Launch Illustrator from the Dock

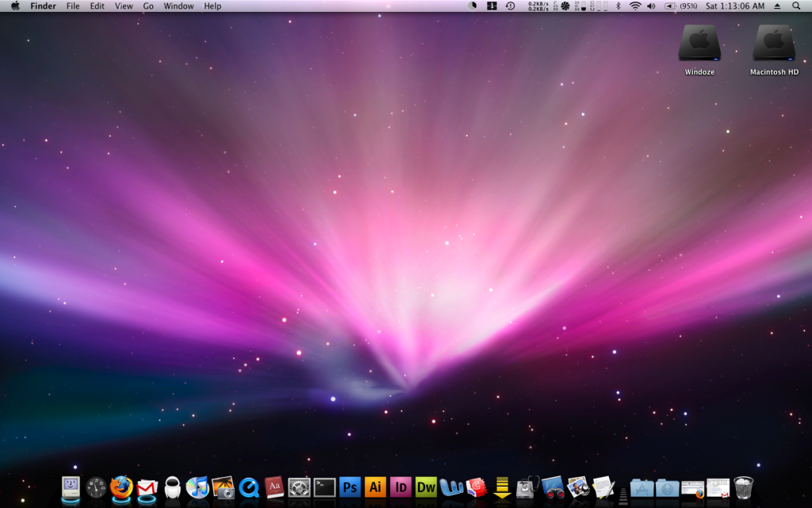pos(375,488)
